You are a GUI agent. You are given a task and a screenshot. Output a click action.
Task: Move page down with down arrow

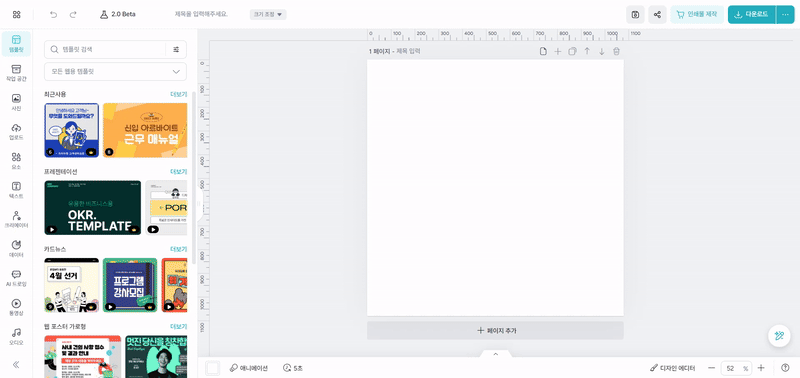pyautogui.click(x=602, y=52)
